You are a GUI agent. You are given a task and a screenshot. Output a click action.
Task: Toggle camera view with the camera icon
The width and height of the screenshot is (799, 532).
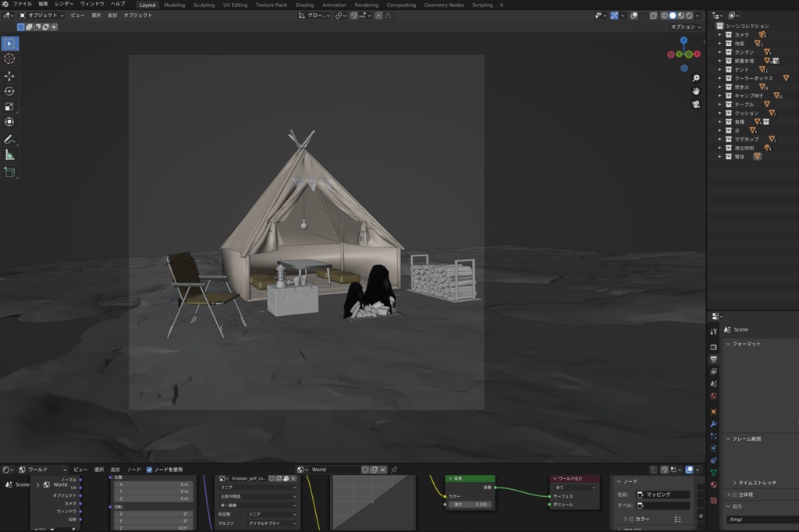(695, 105)
